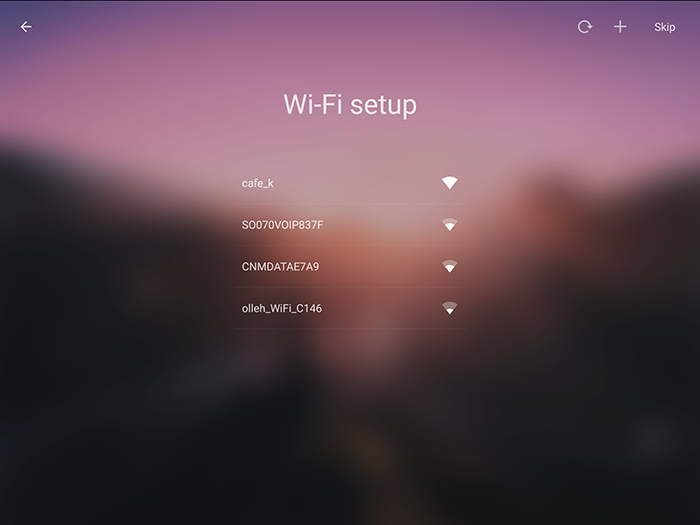Add a network with the plus icon

620,27
